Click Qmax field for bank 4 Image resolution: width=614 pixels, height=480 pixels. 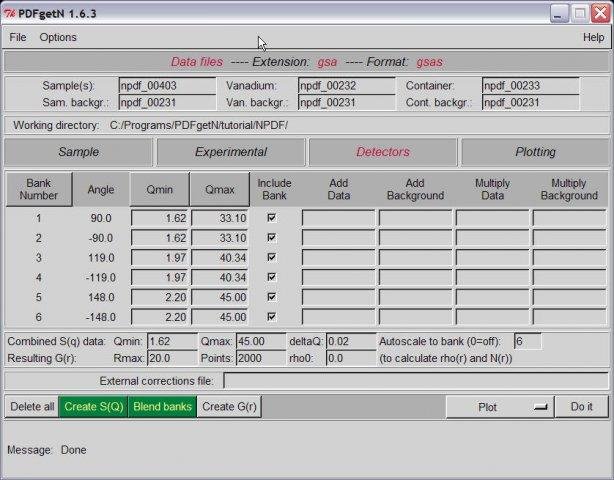[x=220, y=277]
